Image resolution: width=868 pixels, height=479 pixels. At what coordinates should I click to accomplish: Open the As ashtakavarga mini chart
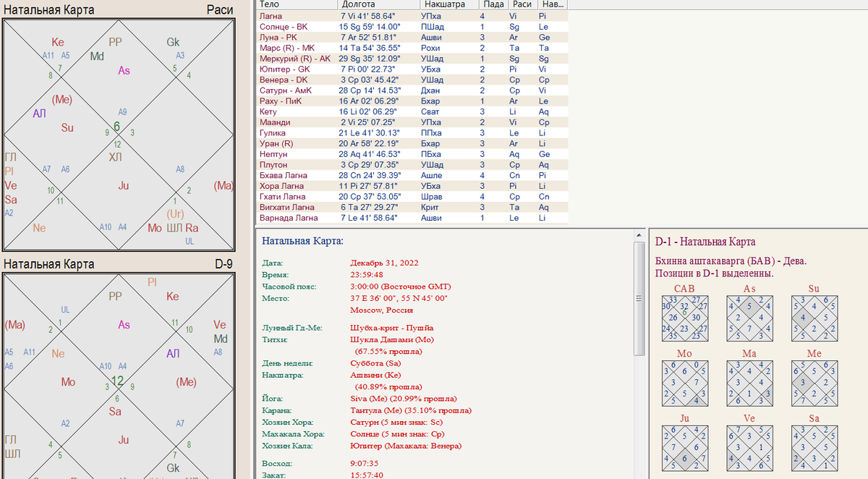pos(749,318)
